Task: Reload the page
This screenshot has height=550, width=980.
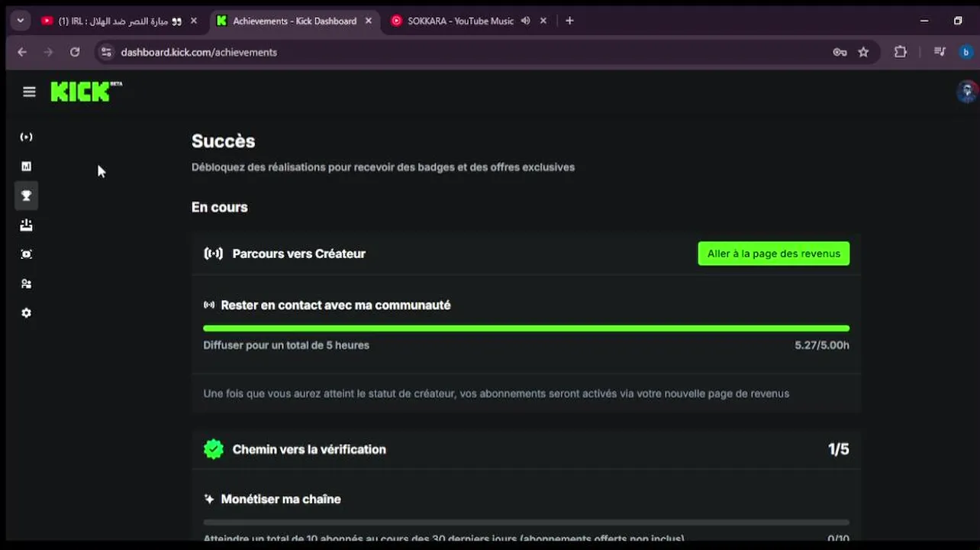Action: 75,52
